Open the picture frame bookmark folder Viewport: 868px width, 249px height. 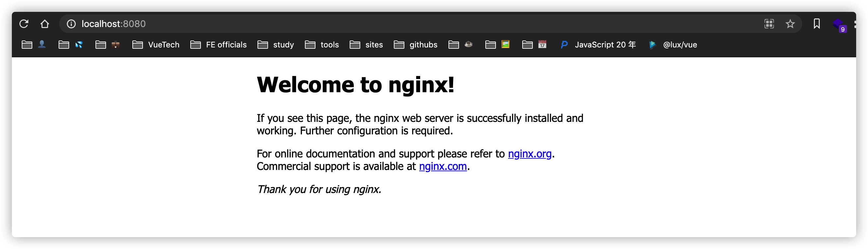[497, 45]
